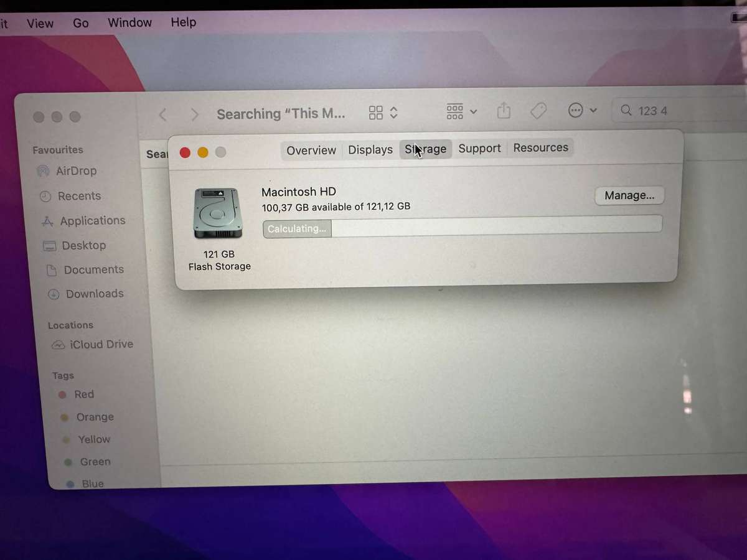Click the Manage... button

(x=629, y=195)
